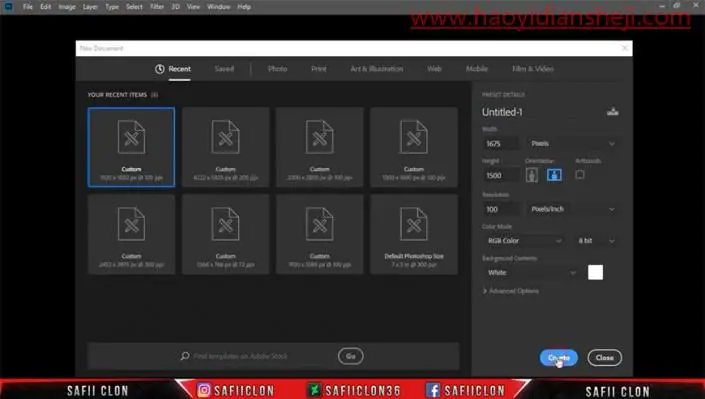Open the View menu
705x399 pixels.
click(x=193, y=7)
